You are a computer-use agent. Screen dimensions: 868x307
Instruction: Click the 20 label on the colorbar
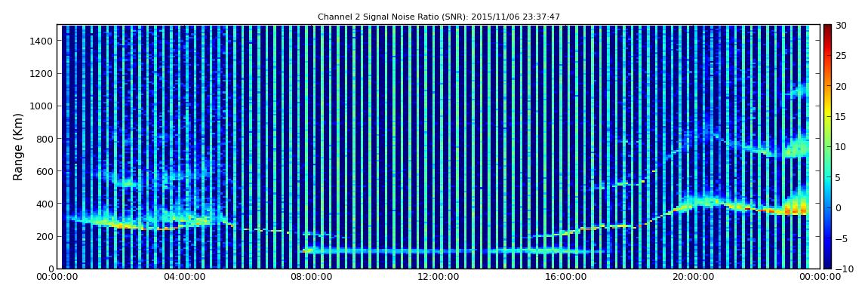click(842, 86)
